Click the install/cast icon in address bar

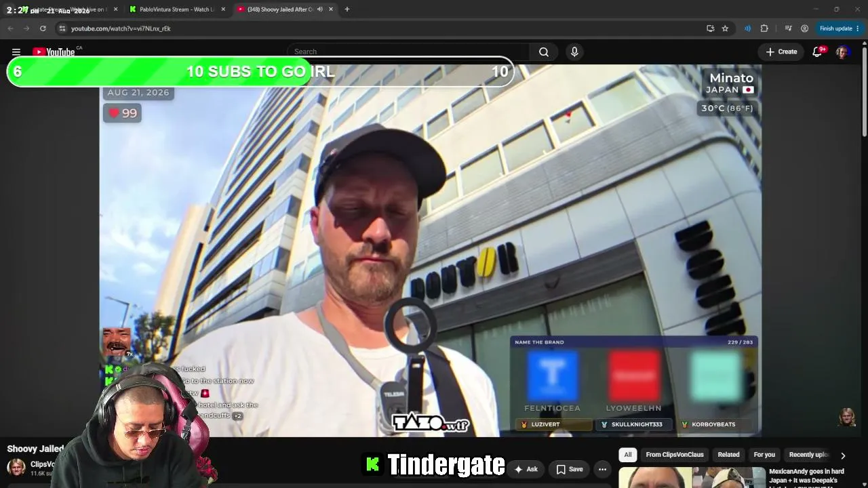click(x=710, y=28)
